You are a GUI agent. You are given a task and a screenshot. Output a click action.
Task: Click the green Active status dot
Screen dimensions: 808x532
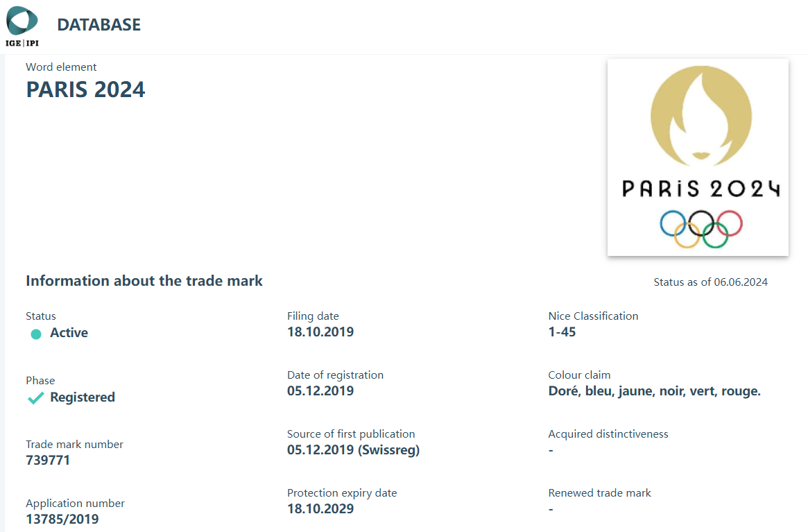click(x=36, y=334)
